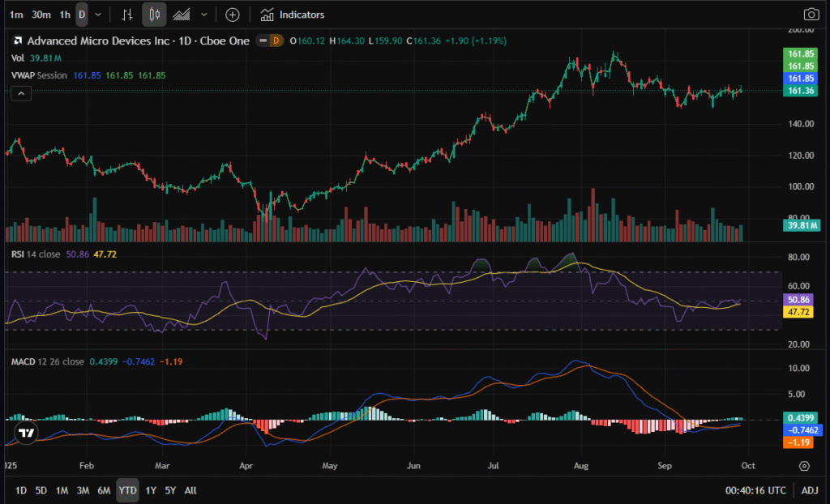Toggle the orange D market status pill
Image resolution: width=830 pixels, height=504 pixels.
274,40
